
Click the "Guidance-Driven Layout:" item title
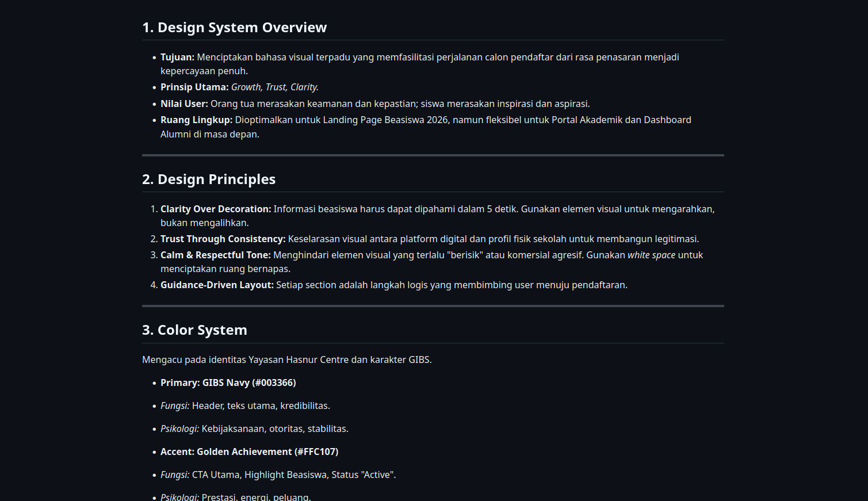[x=217, y=285]
